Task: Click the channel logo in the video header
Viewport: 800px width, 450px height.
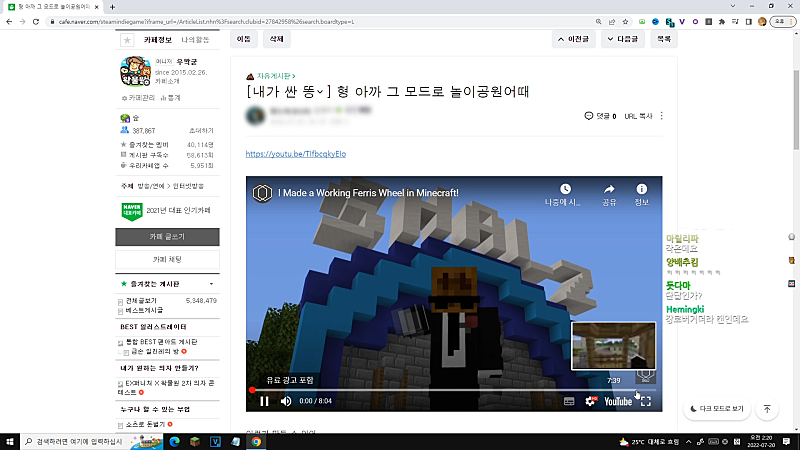Action: 262,193
